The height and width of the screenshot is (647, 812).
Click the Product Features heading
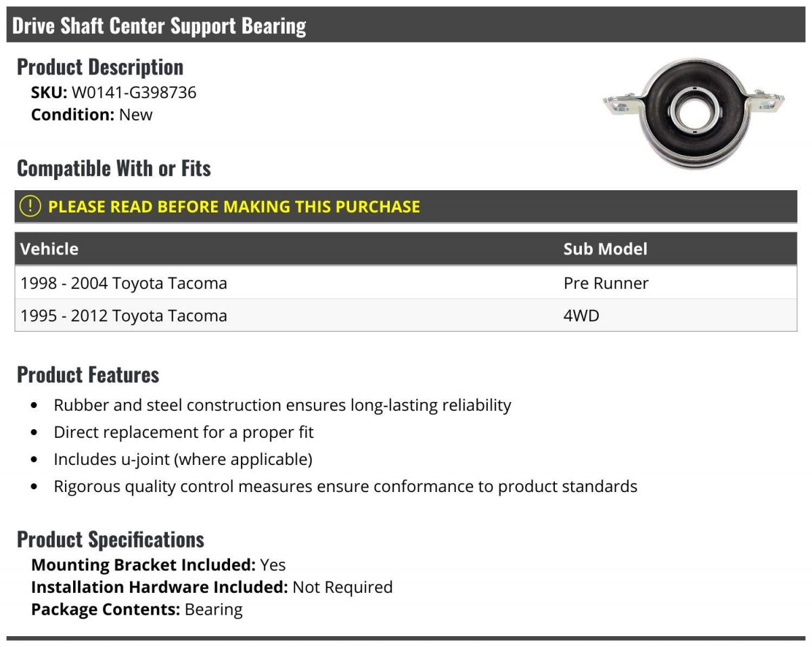(x=88, y=374)
